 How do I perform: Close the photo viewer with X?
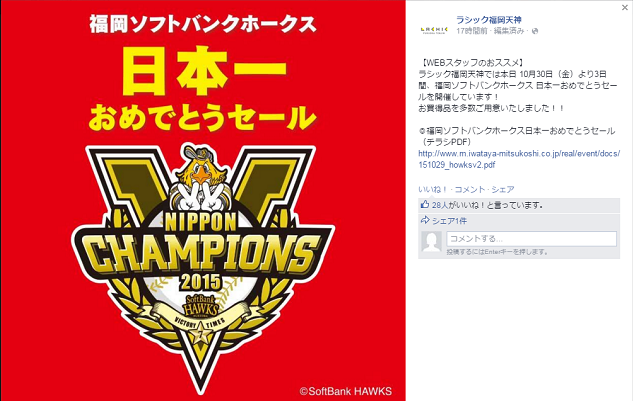[x=625, y=7]
